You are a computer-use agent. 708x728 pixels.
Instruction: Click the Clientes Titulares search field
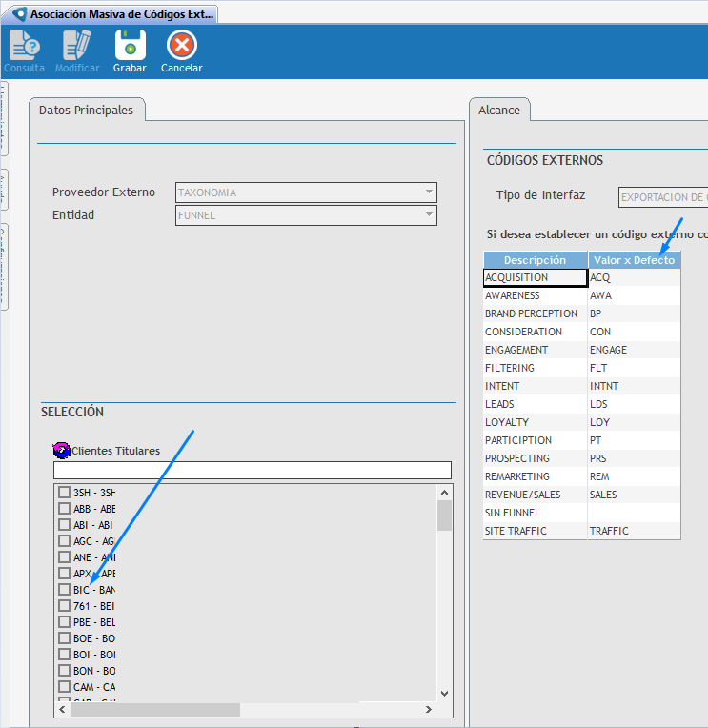(252, 470)
